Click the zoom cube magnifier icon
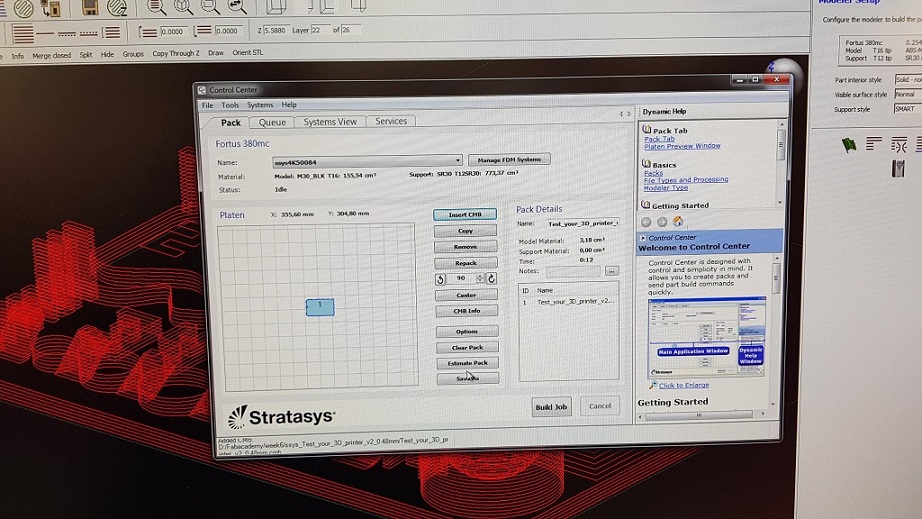The height and width of the screenshot is (519, 922). tap(183, 7)
